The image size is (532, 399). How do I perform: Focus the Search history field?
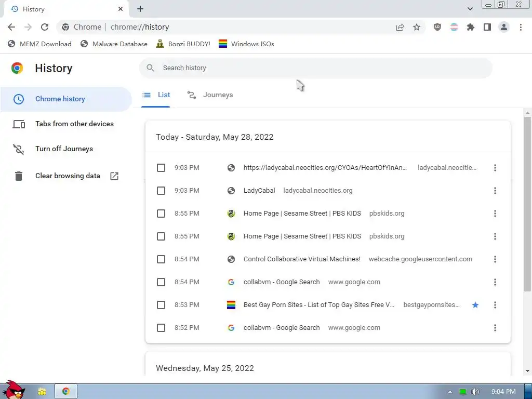(315, 68)
